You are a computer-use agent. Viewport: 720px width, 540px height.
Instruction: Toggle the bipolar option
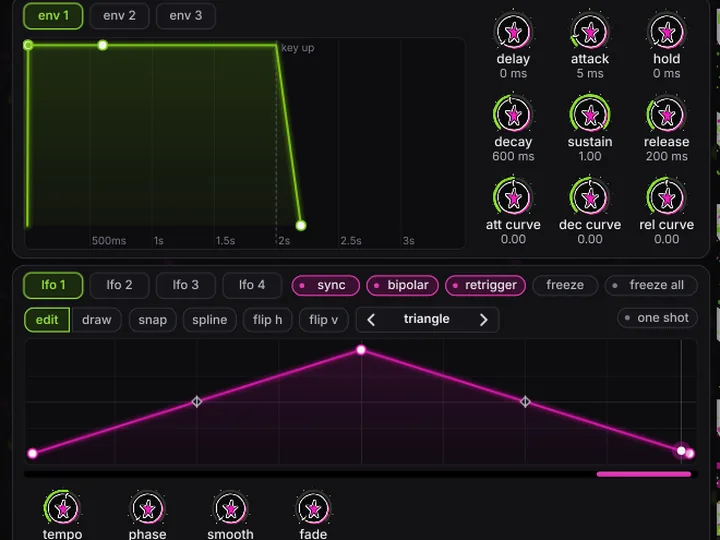click(402, 285)
